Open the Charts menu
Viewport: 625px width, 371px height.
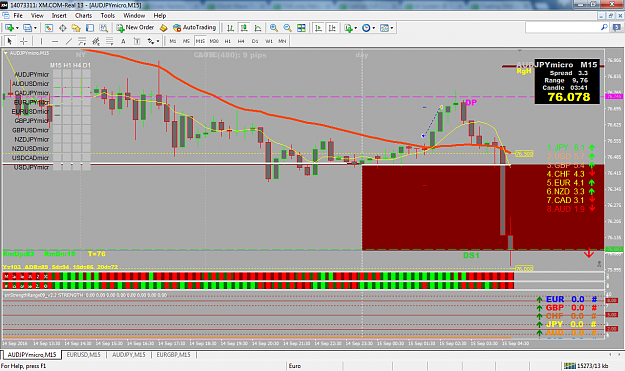coord(84,16)
